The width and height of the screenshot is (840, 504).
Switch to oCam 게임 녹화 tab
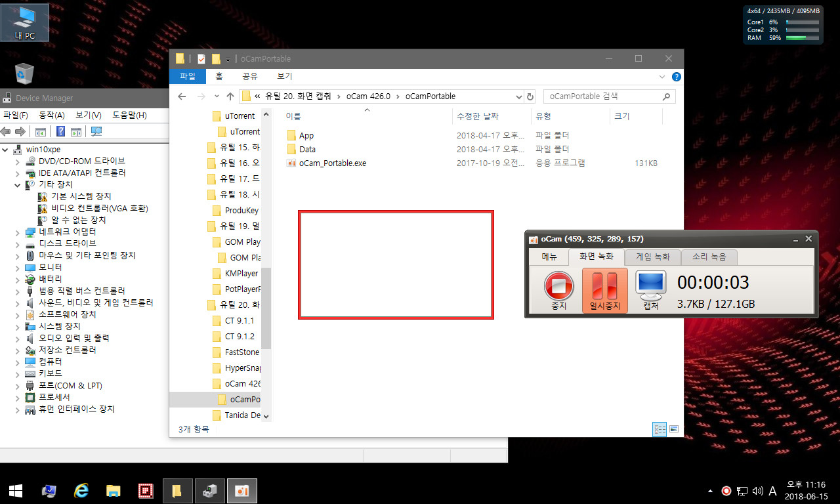click(653, 257)
